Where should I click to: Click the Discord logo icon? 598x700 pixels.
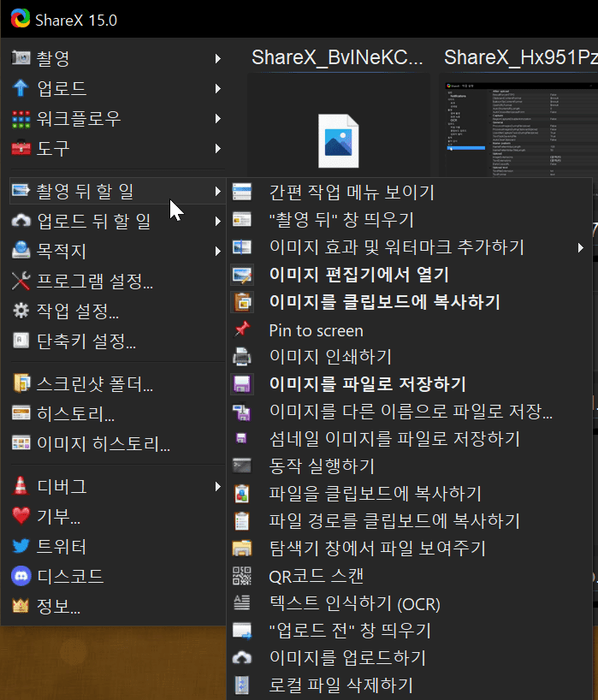pyautogui.click(x=21, y=576)
